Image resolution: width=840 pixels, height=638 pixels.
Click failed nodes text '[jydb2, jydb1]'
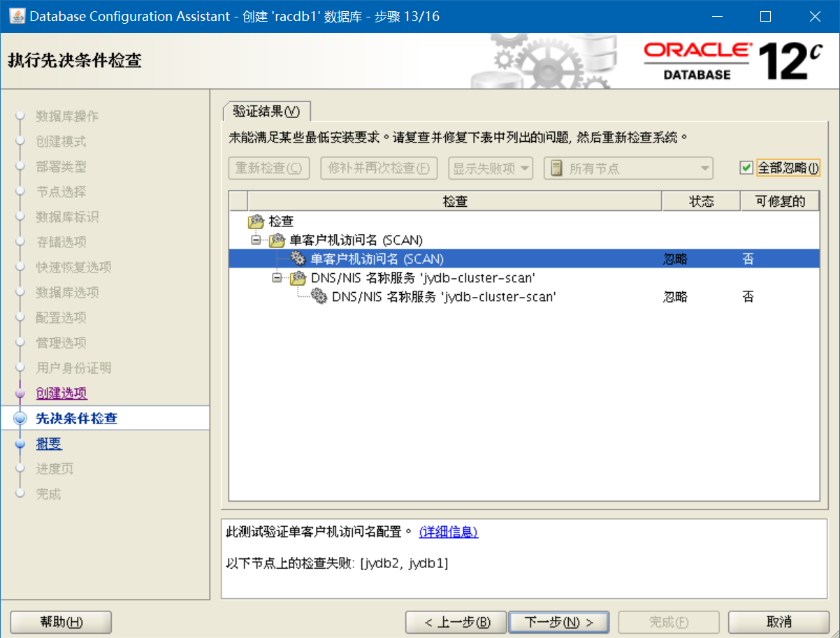tap(404, 563)
